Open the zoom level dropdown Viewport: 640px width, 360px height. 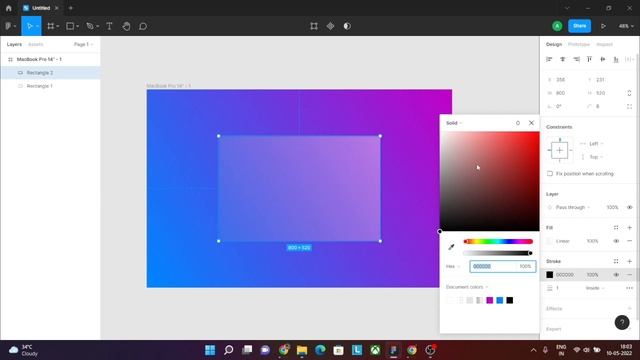(626, 26)
